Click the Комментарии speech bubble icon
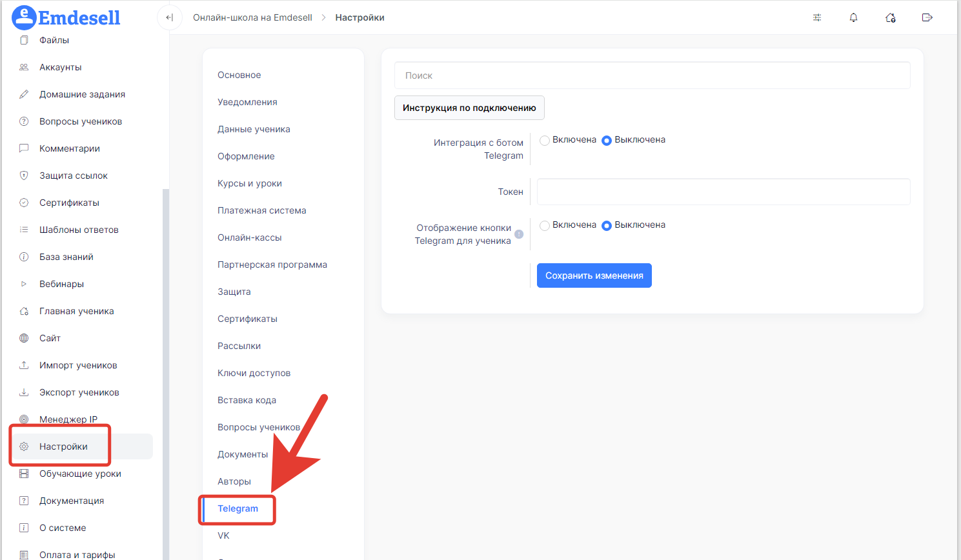This screenshot has width=961, height=560. 24,148
